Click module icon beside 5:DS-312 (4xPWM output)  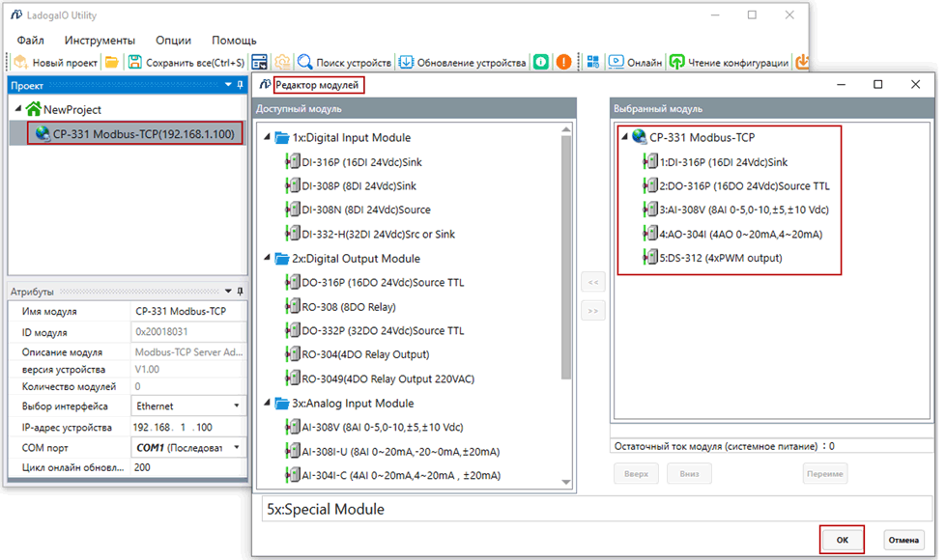(x=650, y=258)
